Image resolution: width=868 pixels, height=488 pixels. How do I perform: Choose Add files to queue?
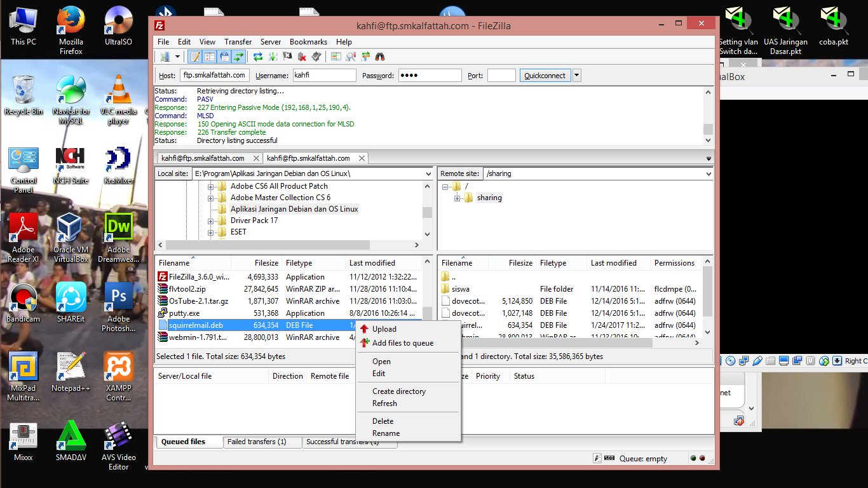pos(407,343)
